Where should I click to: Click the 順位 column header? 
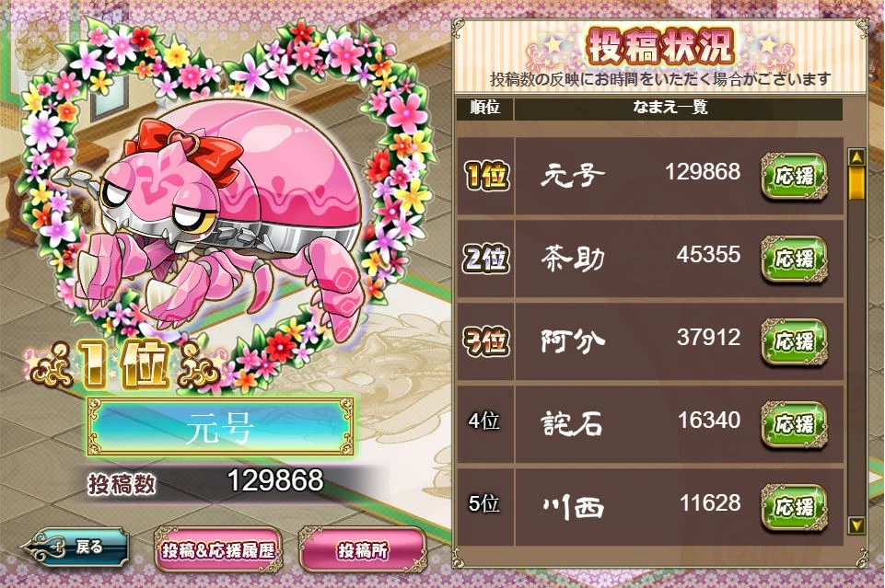pos(484,107)
